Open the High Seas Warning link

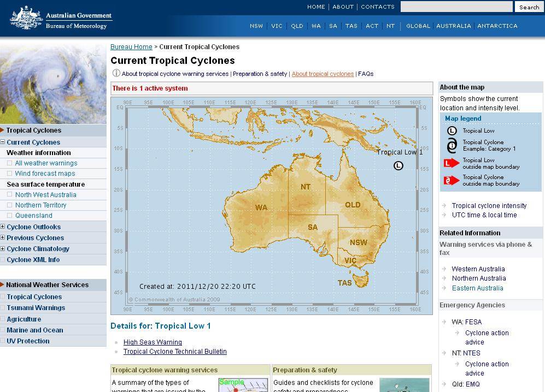click(x=153, y=342)
